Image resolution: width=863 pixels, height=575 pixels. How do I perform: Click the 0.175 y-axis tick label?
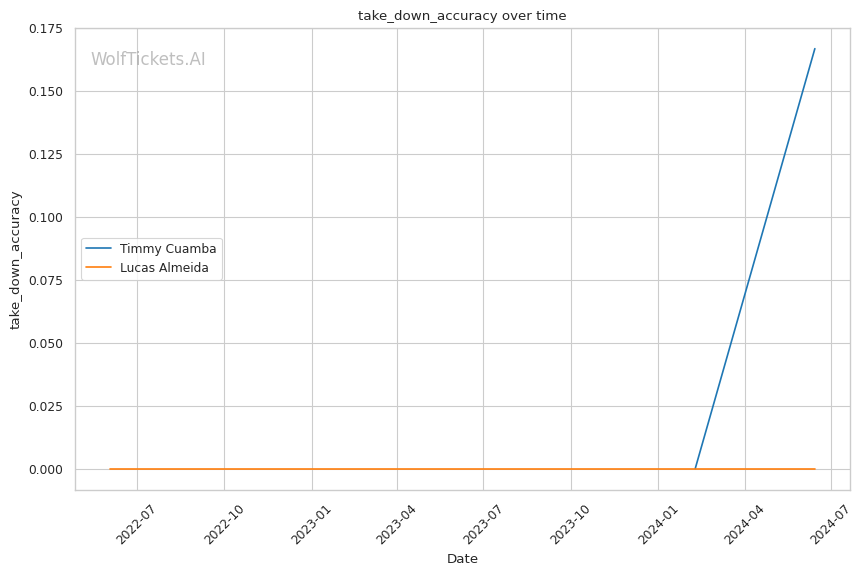click(x=46, y=29)
